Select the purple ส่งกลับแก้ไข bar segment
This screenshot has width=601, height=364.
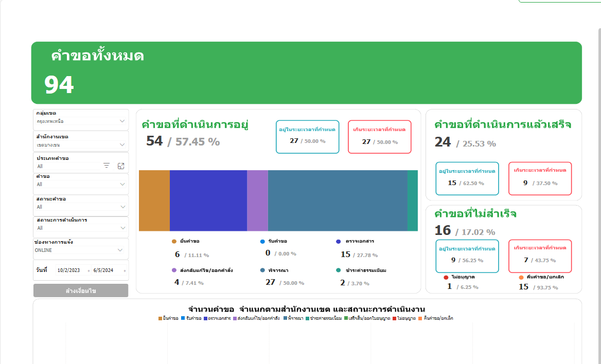point(257,201)
